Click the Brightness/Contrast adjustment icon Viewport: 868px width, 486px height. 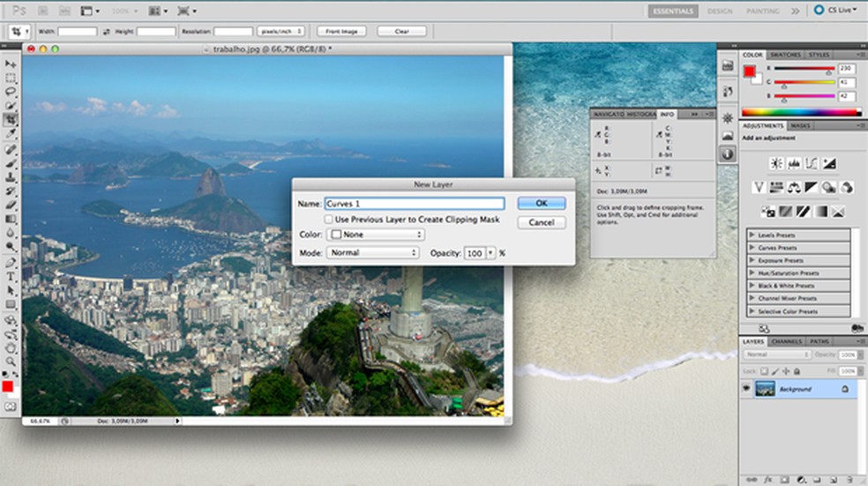click(x=776, y=163)
